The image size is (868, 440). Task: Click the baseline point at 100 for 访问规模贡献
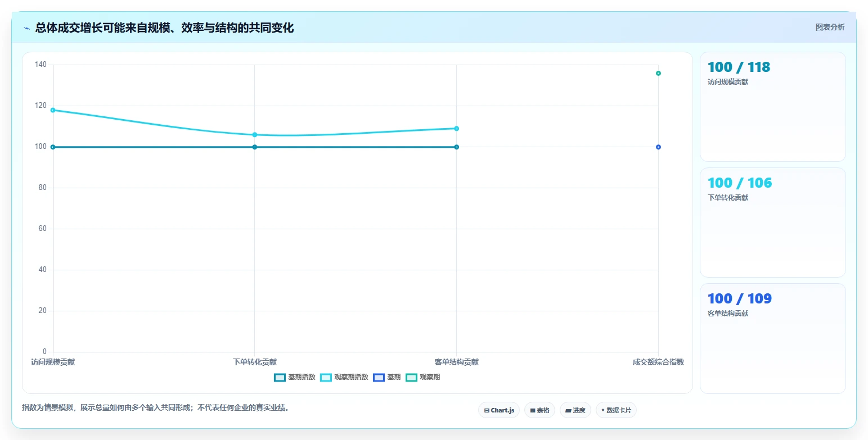(53, 147)
